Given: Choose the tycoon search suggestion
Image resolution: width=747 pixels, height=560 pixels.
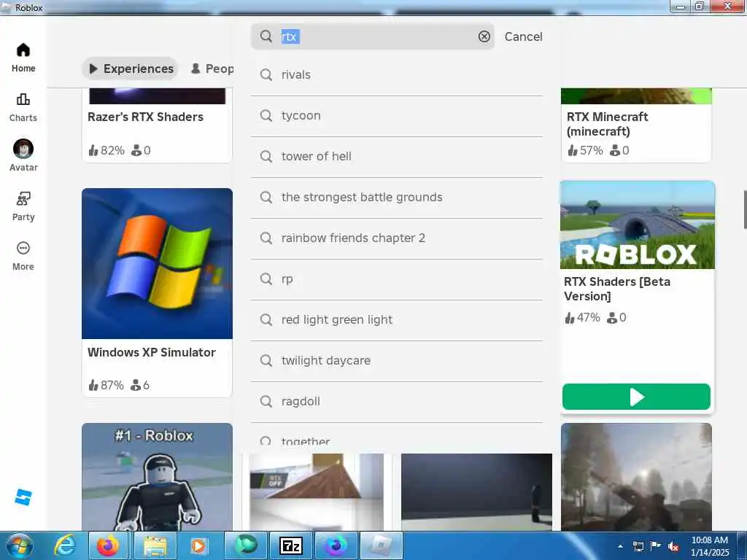Looking at the screenshot, I should (x=396, y=116).
